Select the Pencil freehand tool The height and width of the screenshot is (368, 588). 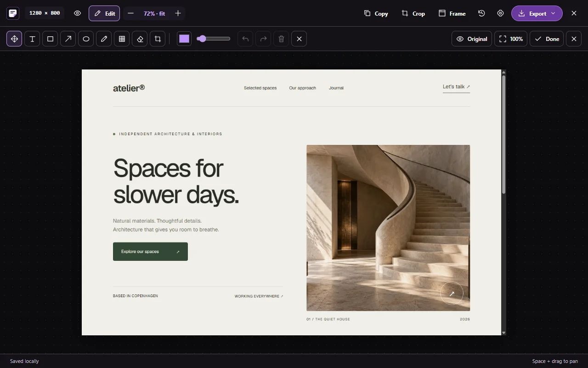click(104, 39)
